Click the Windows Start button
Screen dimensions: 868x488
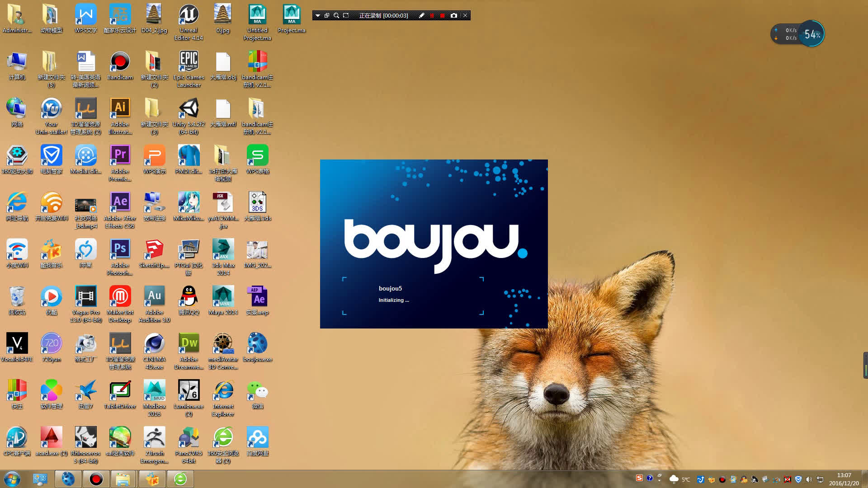click(x=12, y=479)
